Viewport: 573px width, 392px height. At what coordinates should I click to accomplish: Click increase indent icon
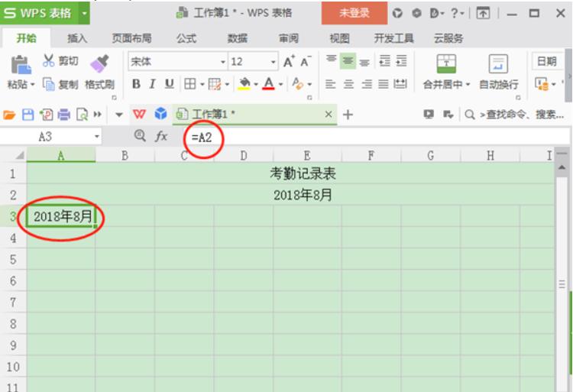click(401, 60)
